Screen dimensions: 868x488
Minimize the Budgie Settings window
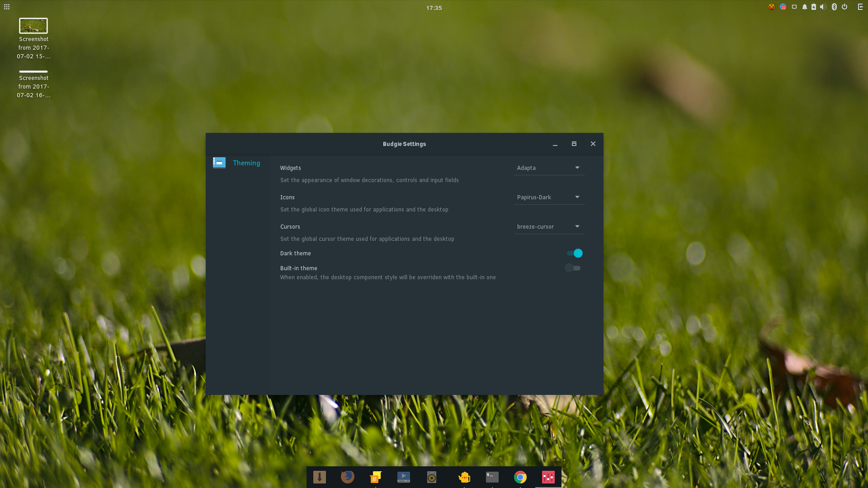[555, 144]
